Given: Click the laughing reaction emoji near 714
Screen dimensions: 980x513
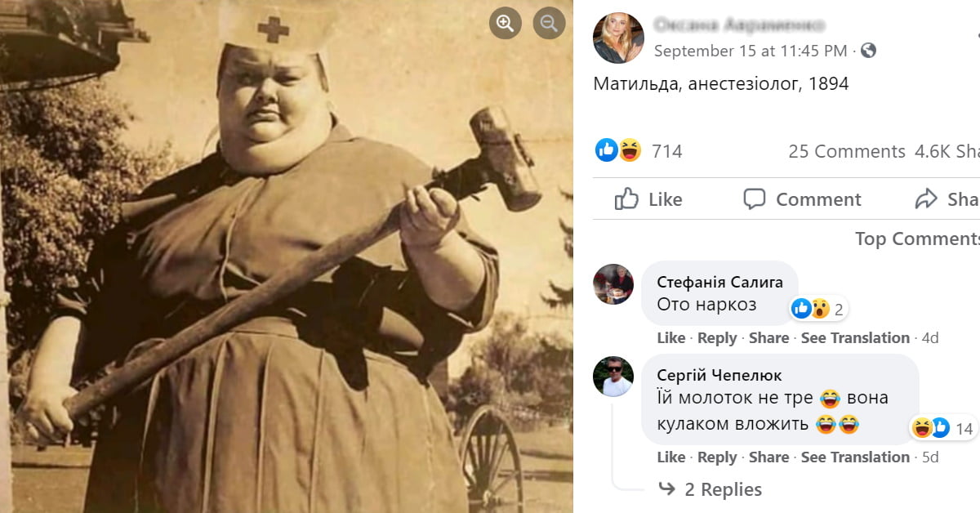Looking at the screenshot, I should pos(630,150).
